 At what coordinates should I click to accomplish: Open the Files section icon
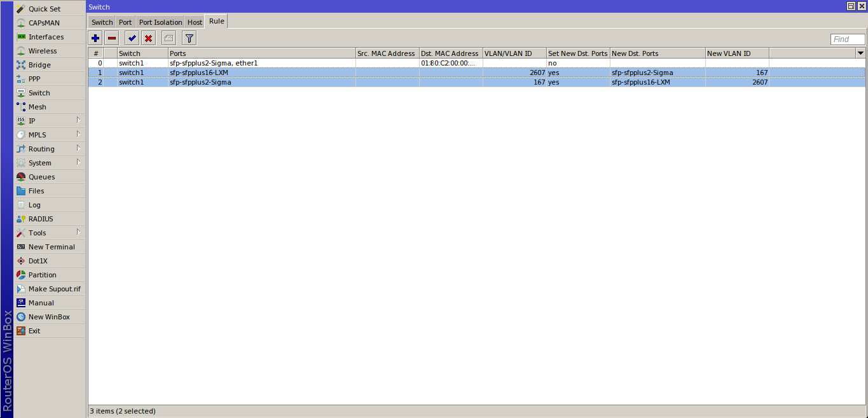[21, 191]
